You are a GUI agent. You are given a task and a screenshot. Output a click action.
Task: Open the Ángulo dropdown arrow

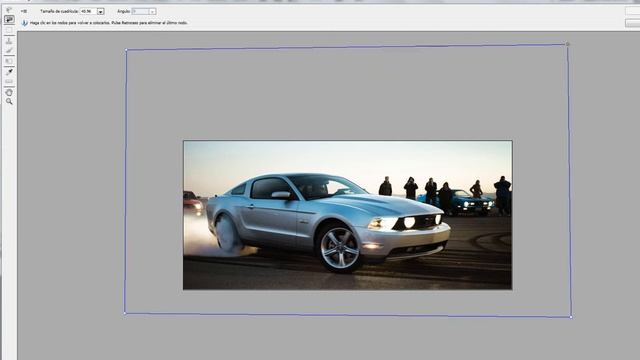(x=152, y=12)
